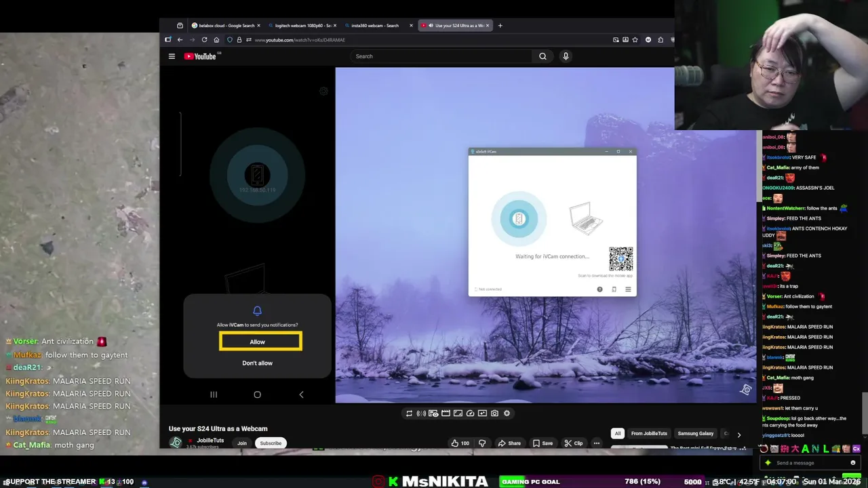Select the All filter chip
The width and height of the screenshot is (868, 488).
pos(618,433)
